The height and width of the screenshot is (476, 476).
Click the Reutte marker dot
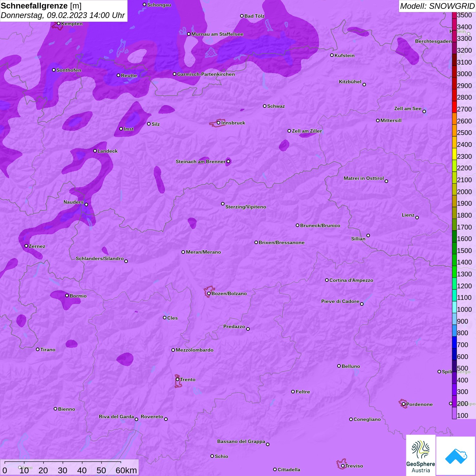(118, 75)
